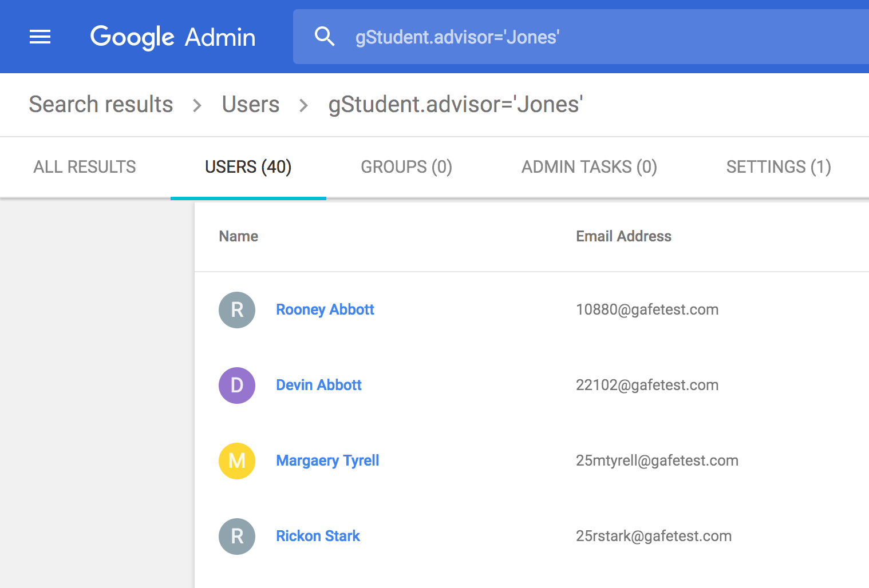Sort by the Name column header
Viewport: 869px width, 588px height.
[x=238, y=236]
